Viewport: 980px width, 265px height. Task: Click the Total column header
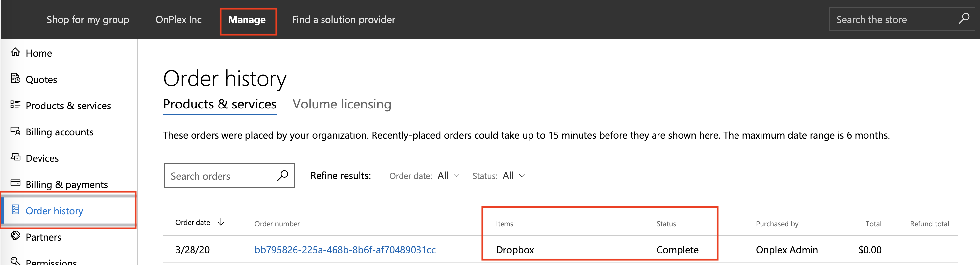[x=873, y=224]
